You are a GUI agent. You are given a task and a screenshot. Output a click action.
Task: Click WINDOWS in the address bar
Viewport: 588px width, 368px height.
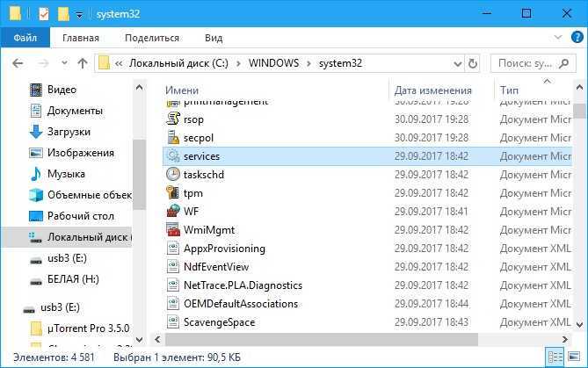(273, 63)
